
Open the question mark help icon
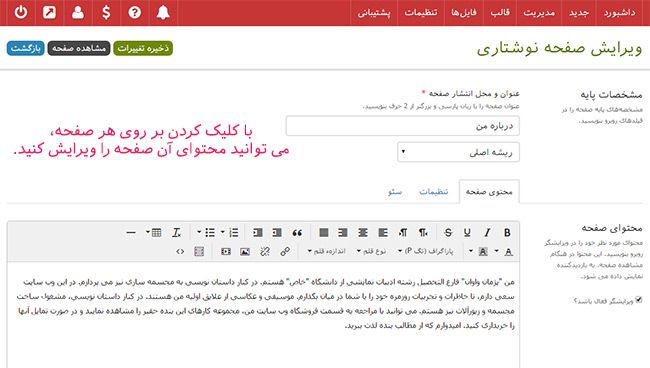pyautogui.click(x=134, y=12)
